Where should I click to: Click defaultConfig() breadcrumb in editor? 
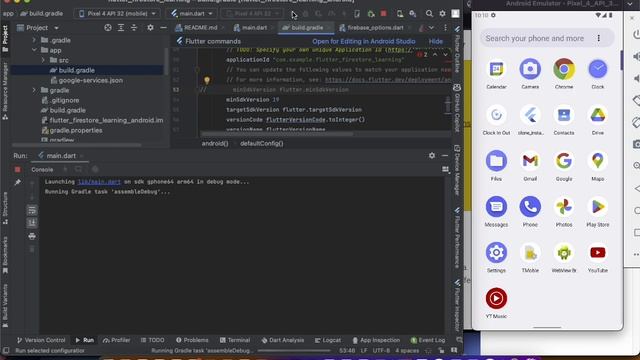click(x=262, y=143)
